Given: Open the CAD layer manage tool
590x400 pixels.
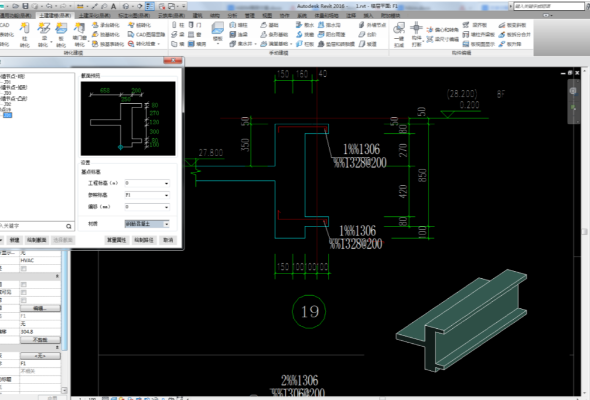Looking at the screenshot, I should tap(146, 34).
